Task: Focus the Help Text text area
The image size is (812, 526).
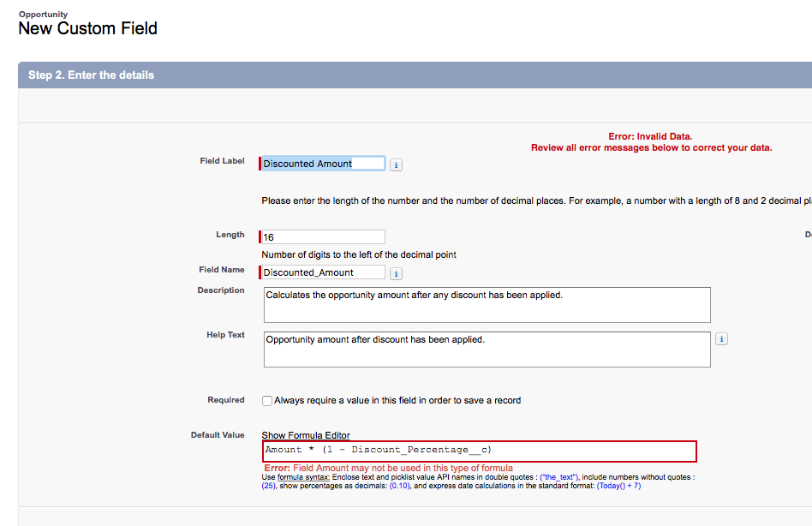Action: [x=487, y=350]
